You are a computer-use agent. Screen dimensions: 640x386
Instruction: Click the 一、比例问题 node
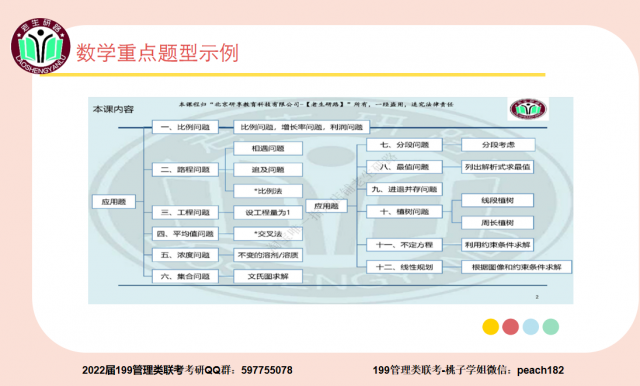coord(185,127)
